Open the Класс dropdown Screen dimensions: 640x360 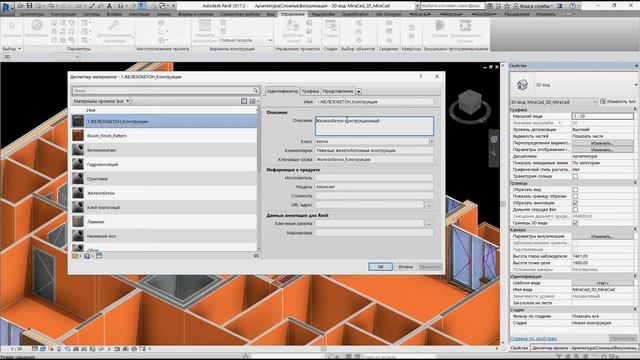coord(431,141)
